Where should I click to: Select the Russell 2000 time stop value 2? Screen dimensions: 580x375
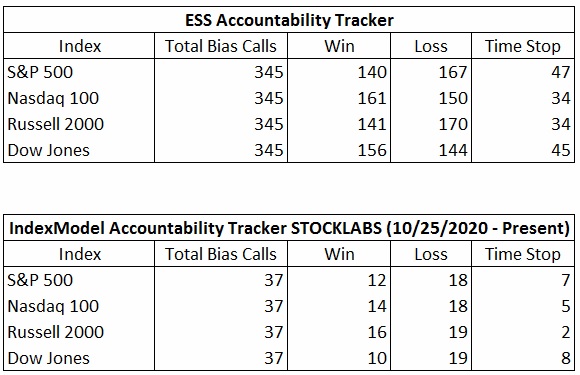[566, 332]
